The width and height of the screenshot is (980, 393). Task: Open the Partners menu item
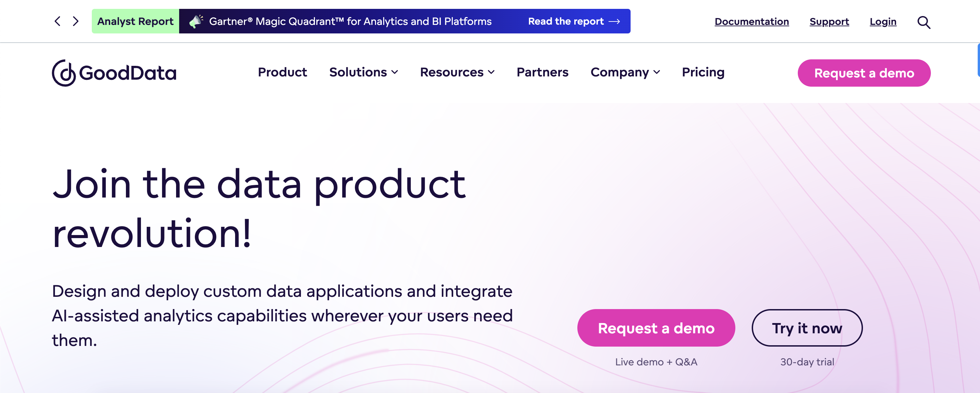tap(543, 72)
